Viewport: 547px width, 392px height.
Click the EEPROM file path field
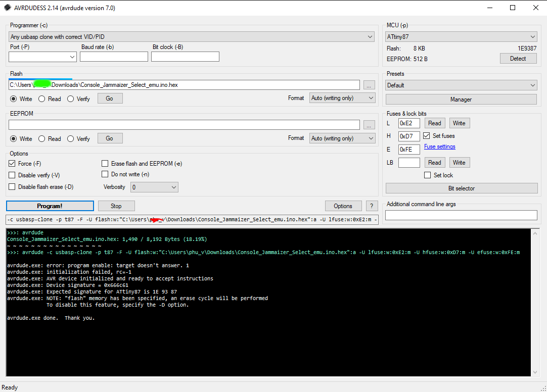[184, 125]
